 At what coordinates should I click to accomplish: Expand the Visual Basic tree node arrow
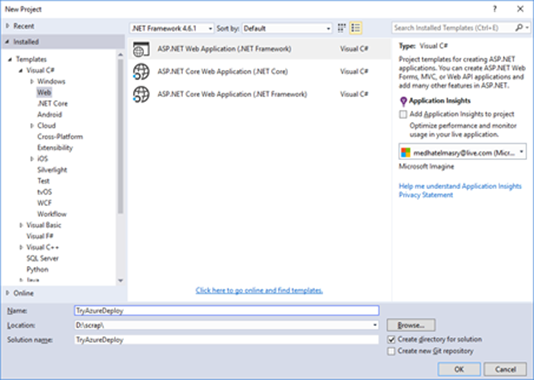[x=21, y=225]
